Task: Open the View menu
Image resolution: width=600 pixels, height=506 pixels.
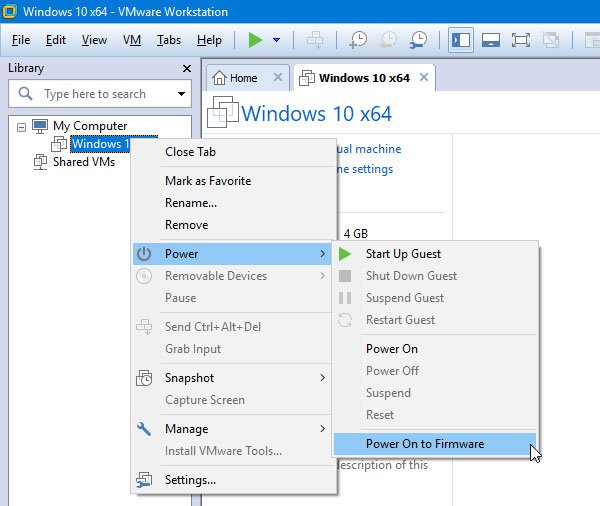Action: coord(94,40)
